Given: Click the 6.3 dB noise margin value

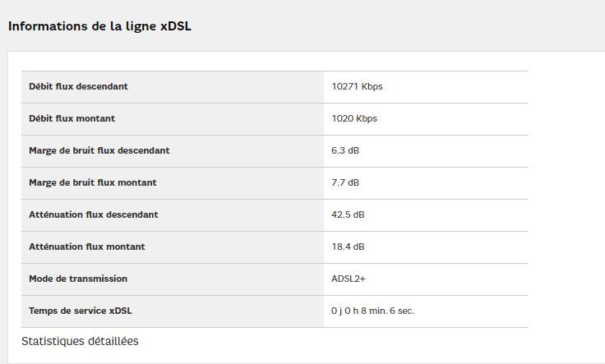Looking at the screenshot, I should pos(345,150).
